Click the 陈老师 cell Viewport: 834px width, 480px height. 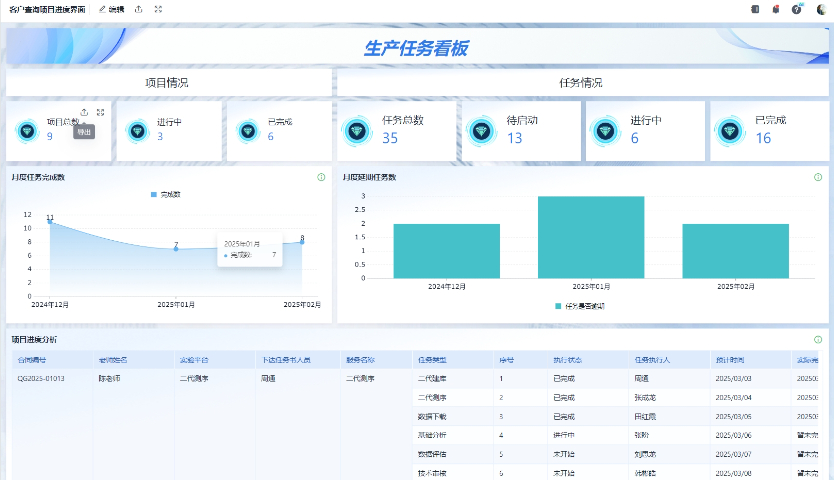pyautogui.click(x=109, y=379)
